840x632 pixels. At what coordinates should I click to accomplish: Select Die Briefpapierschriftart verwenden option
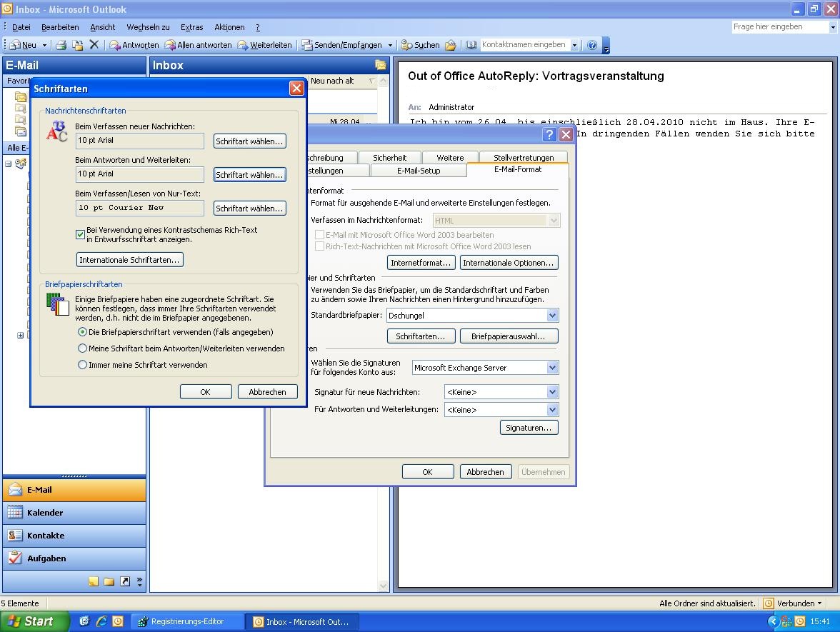83,332
